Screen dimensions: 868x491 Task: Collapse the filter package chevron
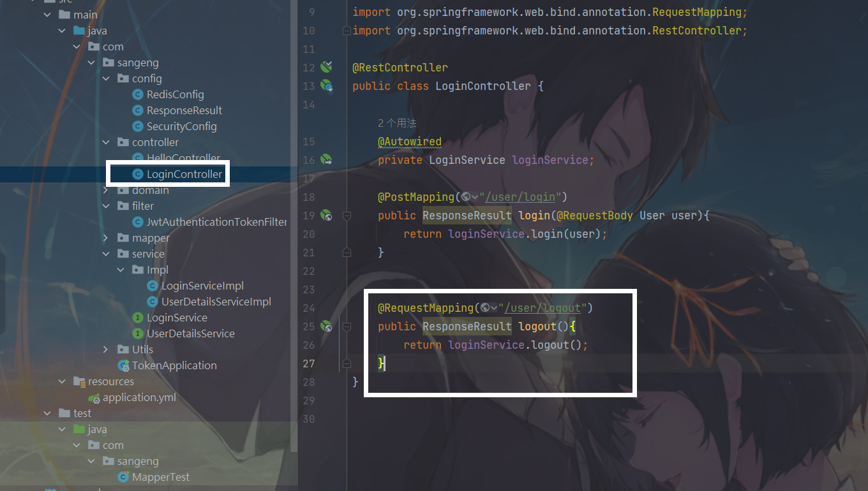(106, 206)
